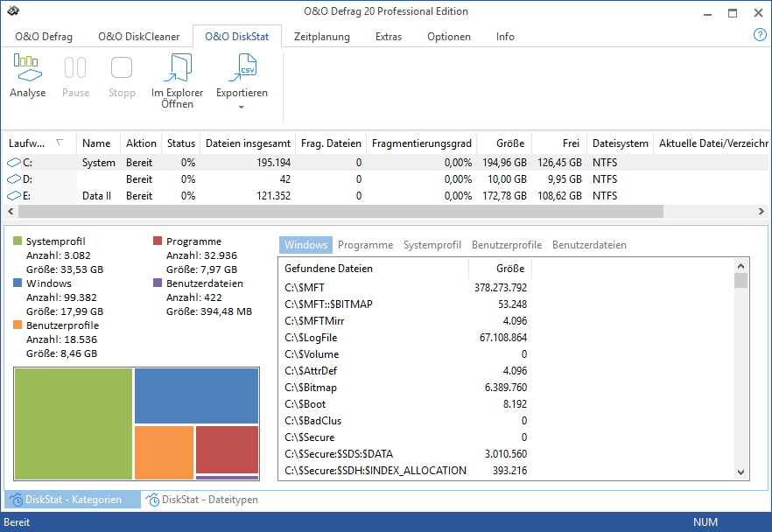Select the Windows category tab
772x532 pixels.
pos(305,245)
